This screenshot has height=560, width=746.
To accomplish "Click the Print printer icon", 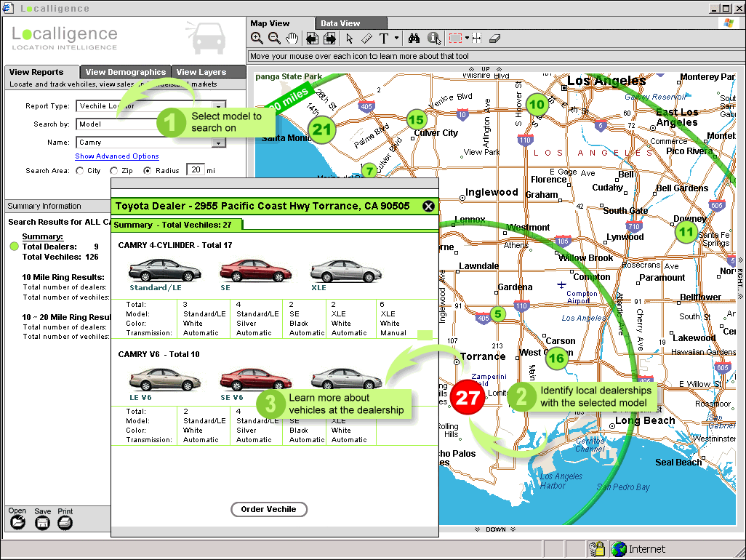I will tap(65, 523).
